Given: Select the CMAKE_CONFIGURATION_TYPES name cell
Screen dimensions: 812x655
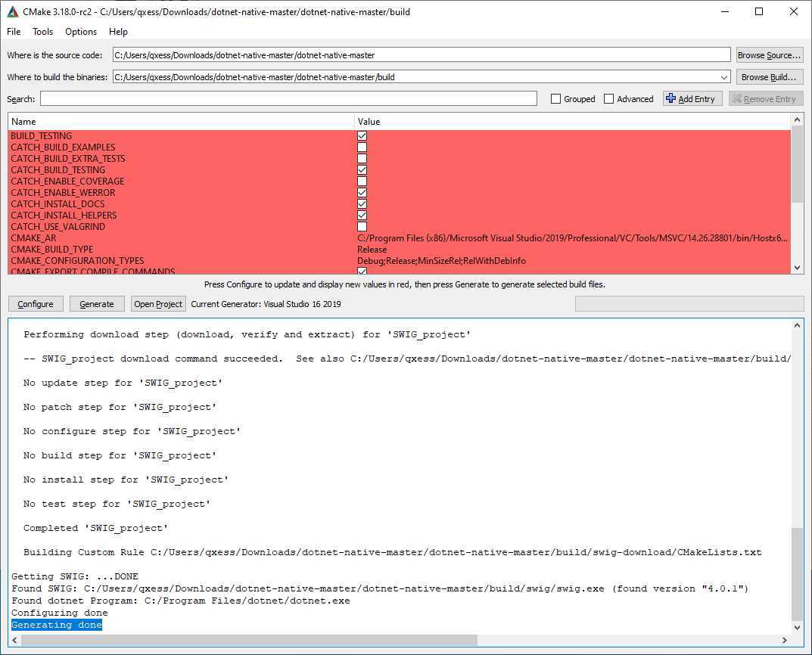Looking at the screenshot, I should (x=182, y=261).
